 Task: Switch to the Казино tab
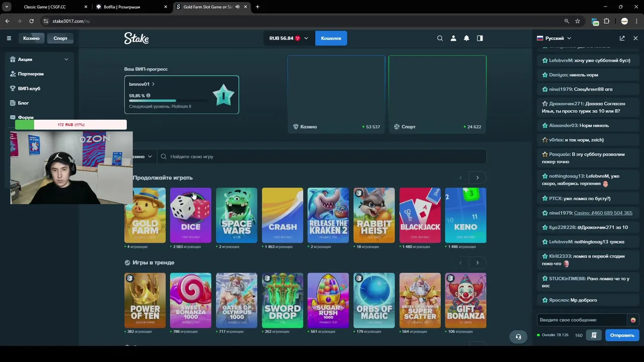[x=31, y=38]
